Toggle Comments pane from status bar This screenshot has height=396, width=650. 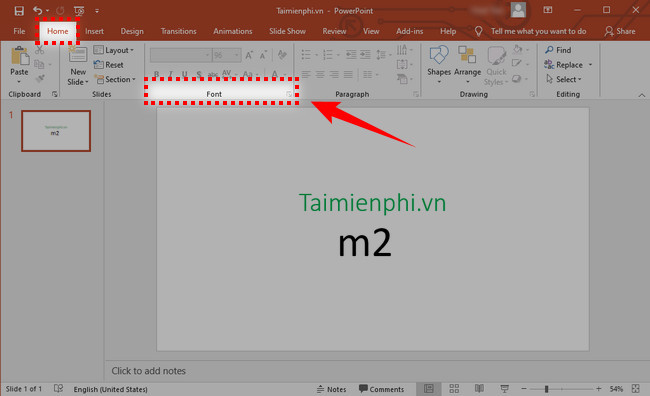[x=381, y=389]
